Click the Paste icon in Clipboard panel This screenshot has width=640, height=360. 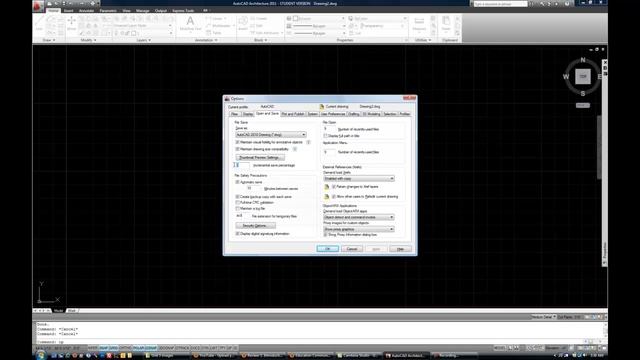pos(446,23)
